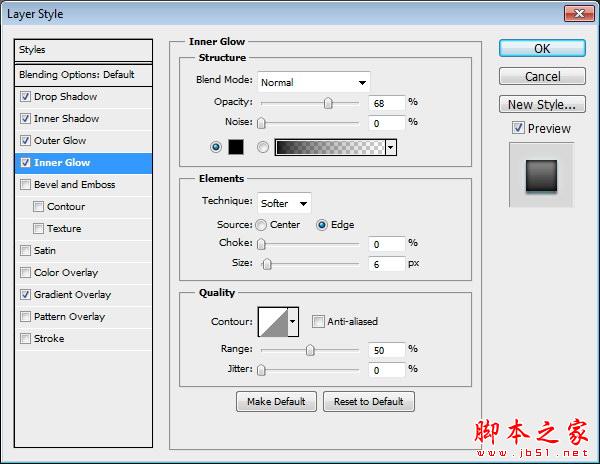Viewport: 600px width, 464px height.
Task: Expand the gradient picker dropdown arrow
Action: click(x=391, y=147)
